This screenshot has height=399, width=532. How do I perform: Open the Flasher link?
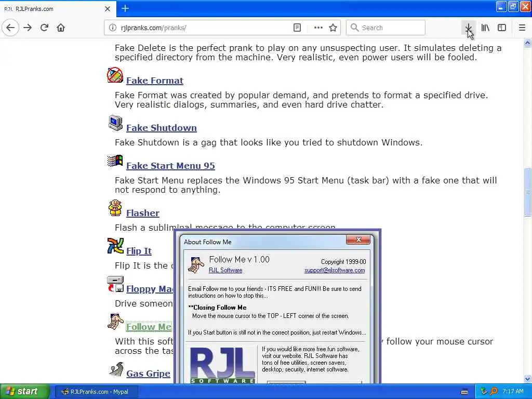click(x=143, y=212)
